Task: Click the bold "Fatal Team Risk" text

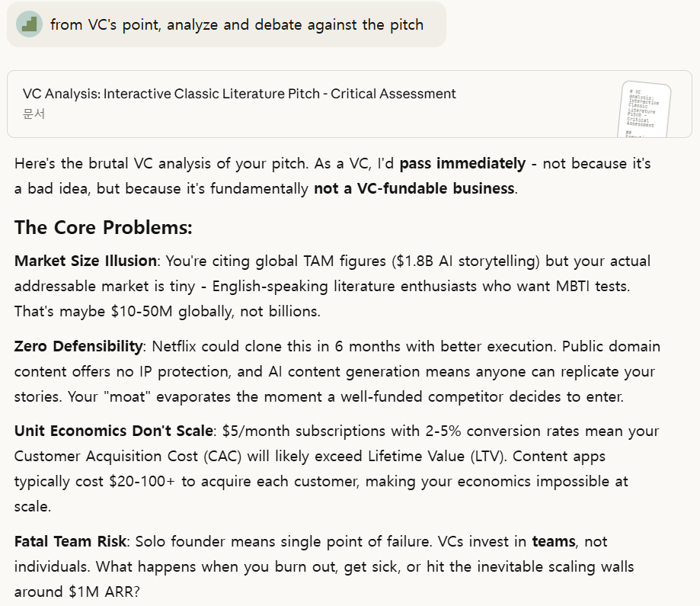Action: point(70,541)
